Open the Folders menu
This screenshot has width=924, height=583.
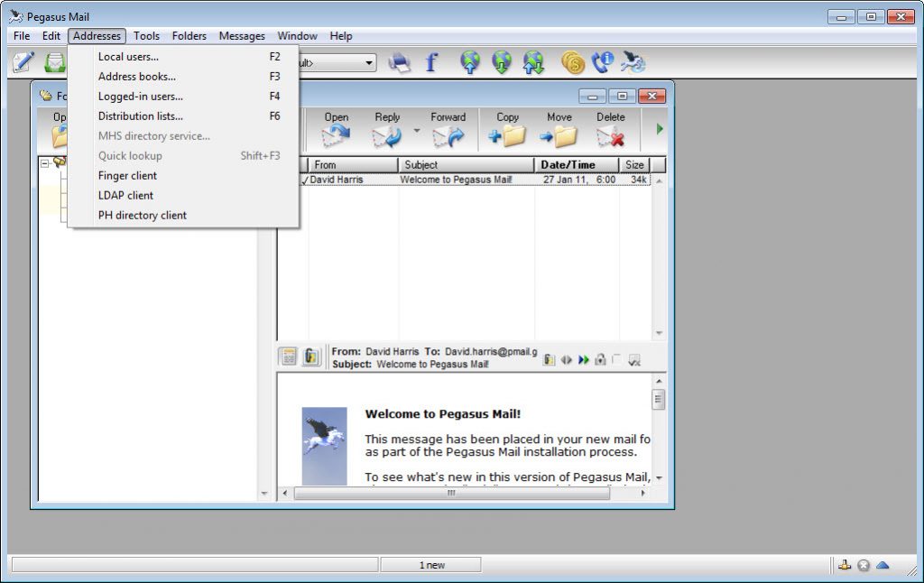click(189, 36)
